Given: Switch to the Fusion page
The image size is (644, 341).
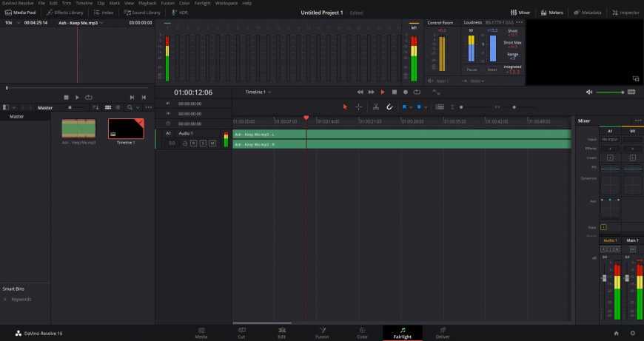Looking at the screenshot, I should (x=323, y=333).
